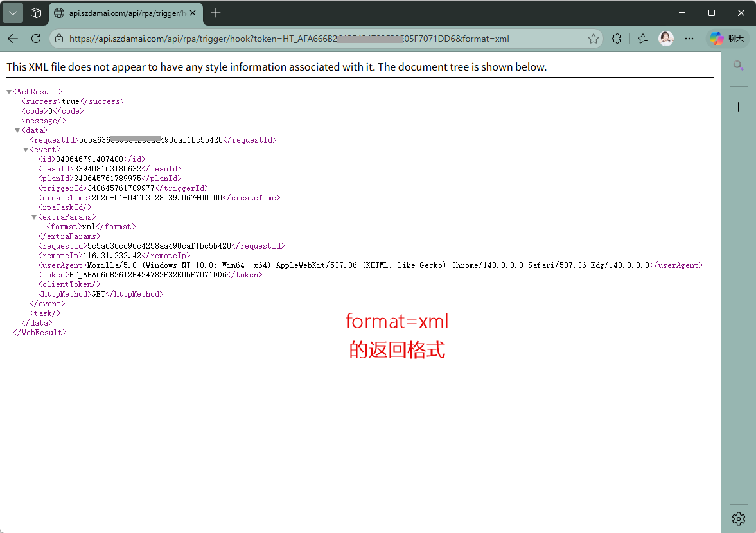
Task: Open sidebar settings gear icon
Action: (738, 518)
